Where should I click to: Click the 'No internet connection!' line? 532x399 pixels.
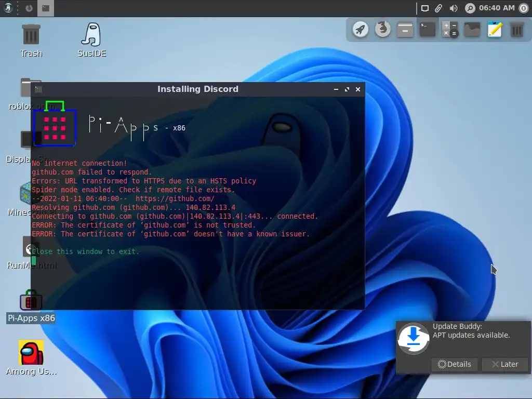(x=79, y=163)
